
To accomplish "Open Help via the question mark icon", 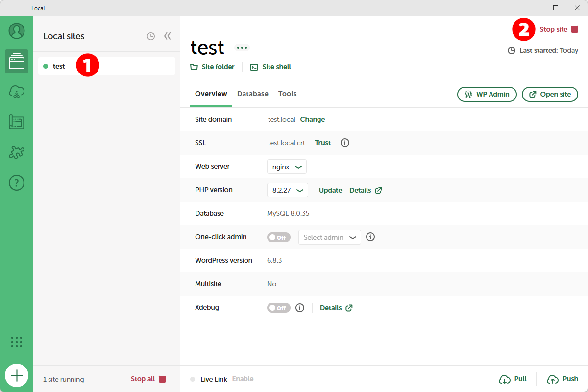I will [17, 182].
